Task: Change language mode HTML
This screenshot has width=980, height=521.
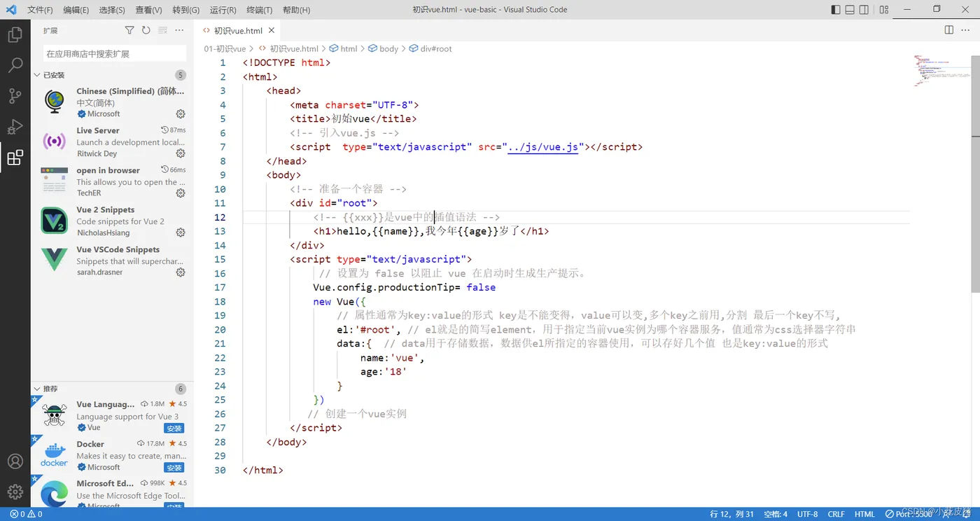Action: (864, 514)
